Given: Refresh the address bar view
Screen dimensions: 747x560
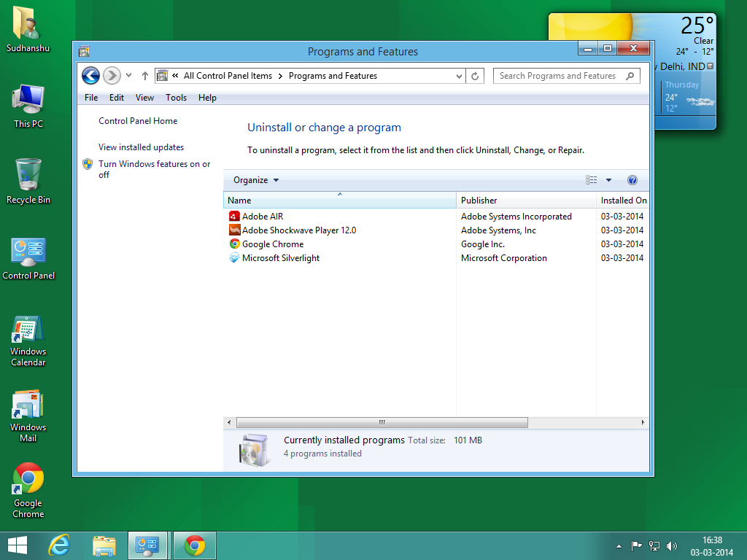Looking at the screenshot, I should click(475, 76).
